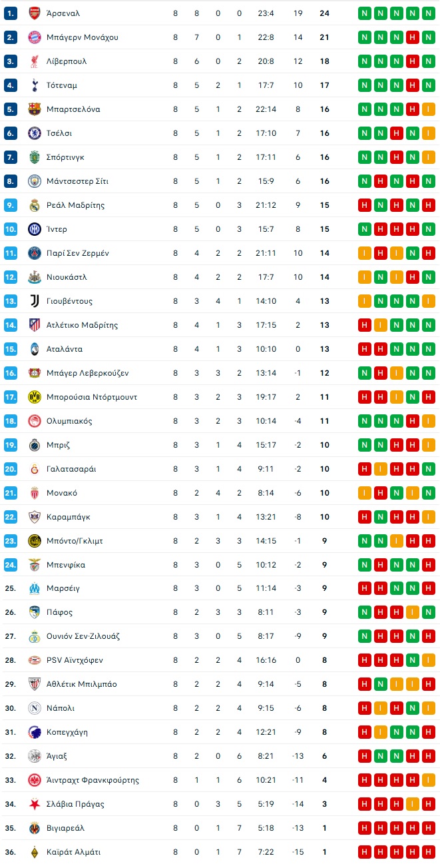Click the PSV Eindhoven club logo
Screen dimensions: 440x868
[x=34, y=660]
